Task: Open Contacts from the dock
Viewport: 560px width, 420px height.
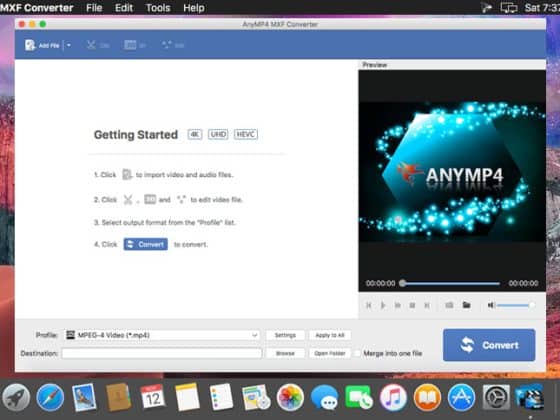Action: tap(118, 398)
